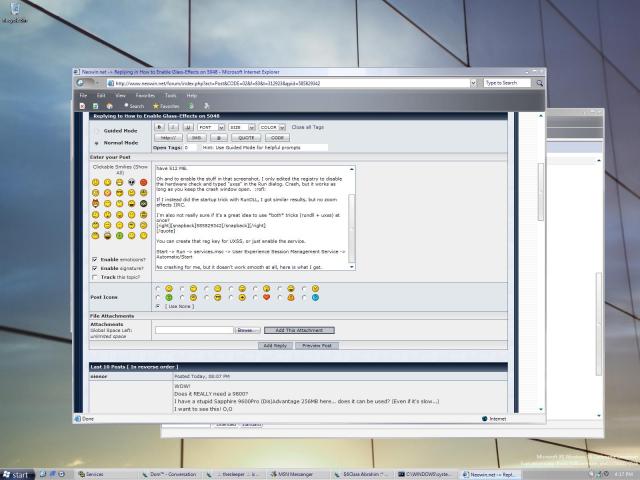
Task: Click the bold B formatting button
Action: pos(160,127)
